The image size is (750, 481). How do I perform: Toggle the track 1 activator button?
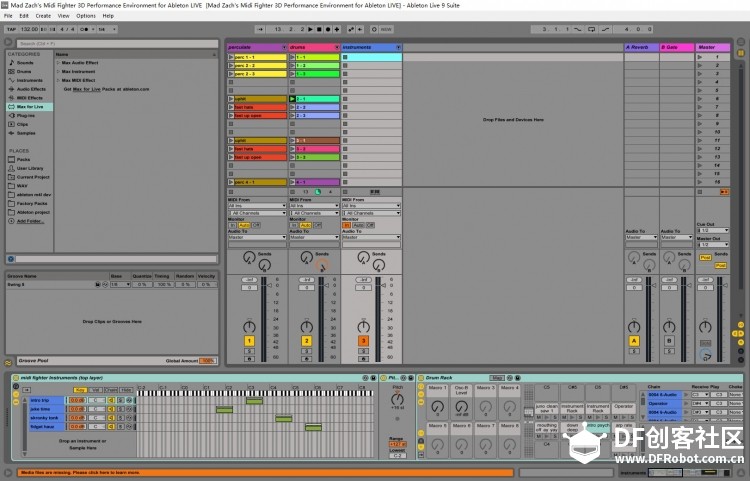coord(249,341)
